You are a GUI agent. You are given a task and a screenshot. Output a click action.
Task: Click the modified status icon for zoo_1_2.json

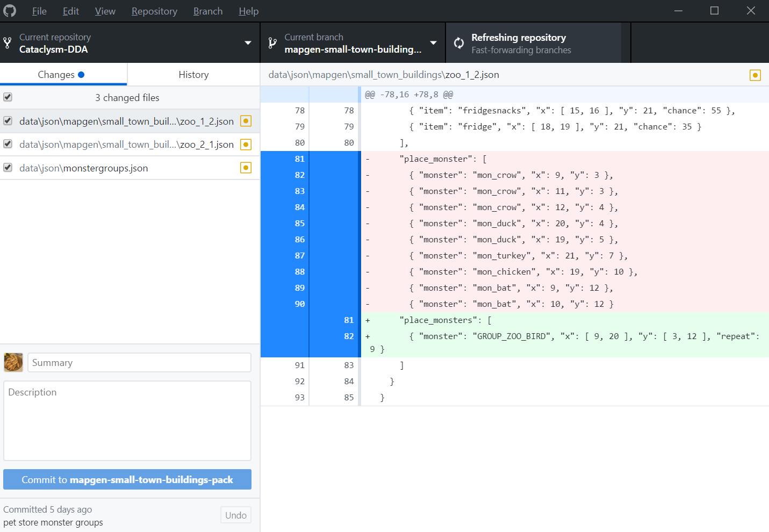(x=246, y=121)
